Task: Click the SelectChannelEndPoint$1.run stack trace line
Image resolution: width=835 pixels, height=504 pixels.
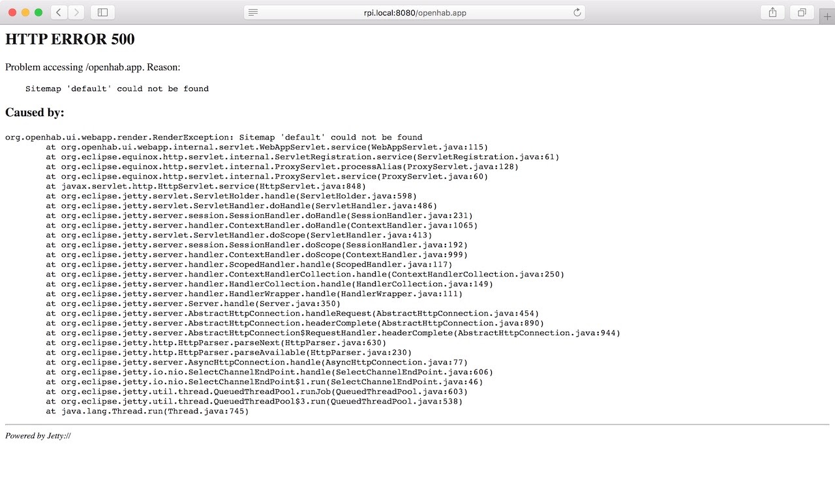Action: click(264, 382)
